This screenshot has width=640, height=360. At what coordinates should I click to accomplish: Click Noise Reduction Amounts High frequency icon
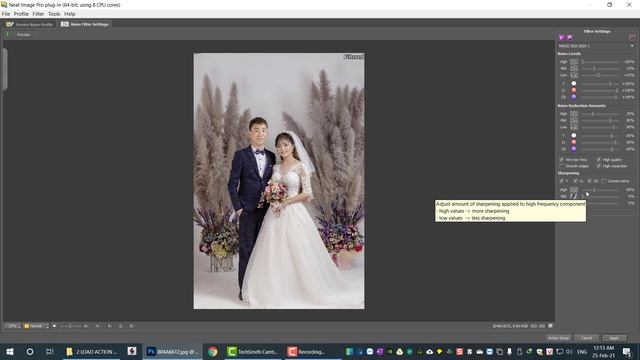point(574,114)
